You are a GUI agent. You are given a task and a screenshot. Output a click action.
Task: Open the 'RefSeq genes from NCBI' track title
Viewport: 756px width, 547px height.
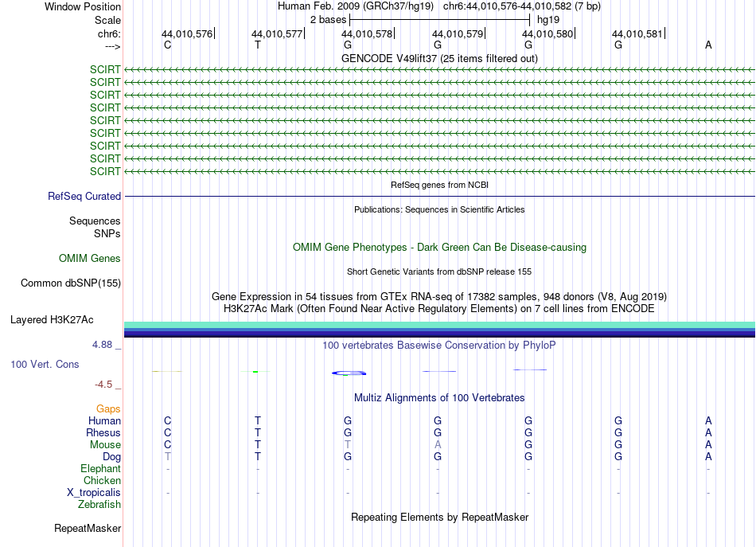point(439,185)
